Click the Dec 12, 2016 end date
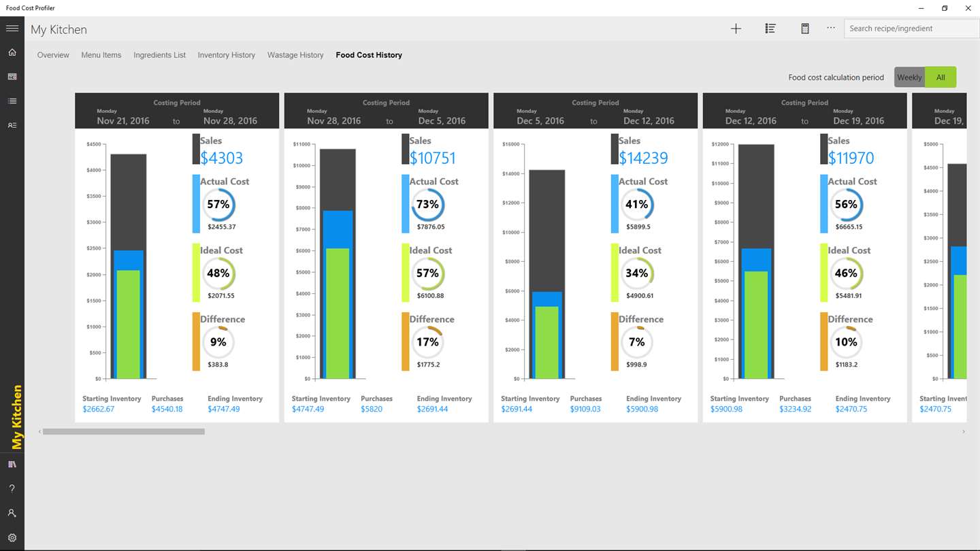 pyautogui.click(x=649, y=121)
